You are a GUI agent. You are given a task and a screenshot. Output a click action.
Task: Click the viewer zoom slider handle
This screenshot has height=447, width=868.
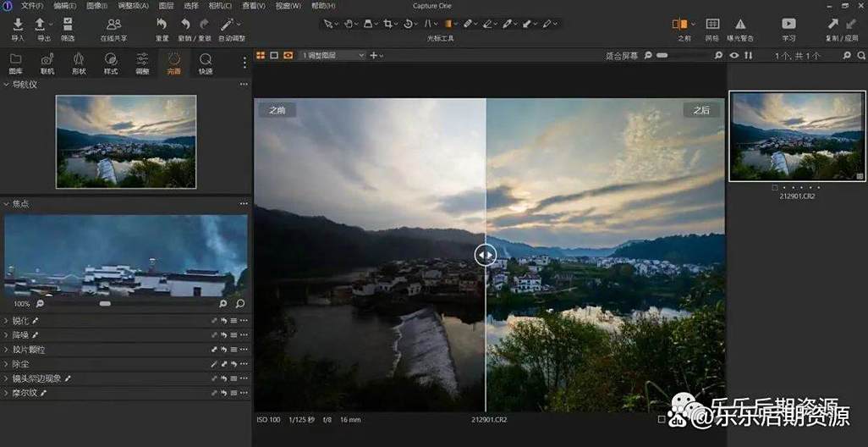click(x=662, y=55)
